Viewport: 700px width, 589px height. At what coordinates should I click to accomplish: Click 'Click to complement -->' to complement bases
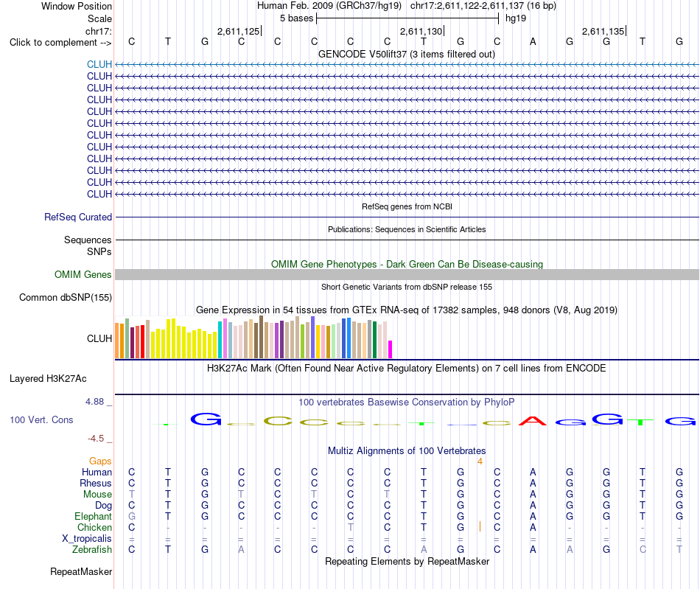click(60, 43)
